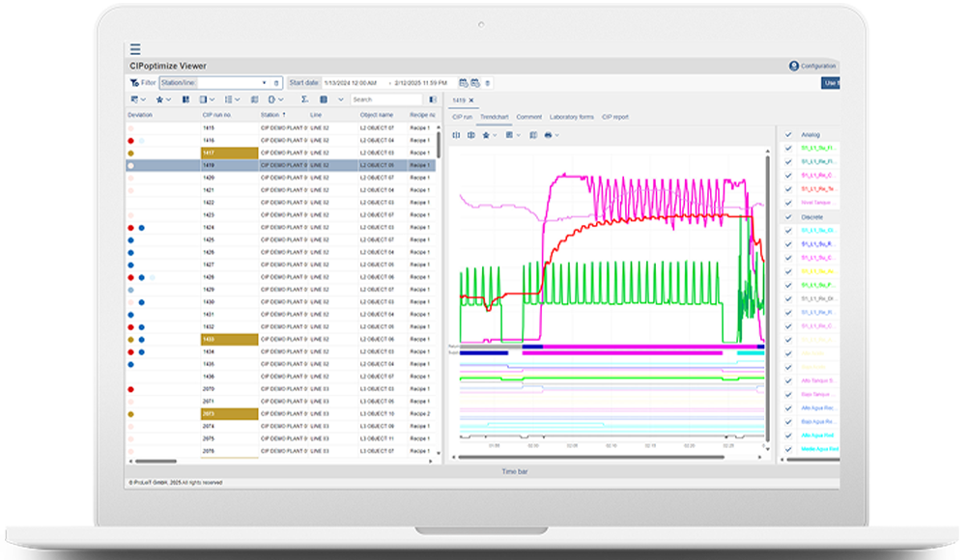Expand the chevron left of the Search box
This screenshot has width=967, height=560.
tap(340, 99)
